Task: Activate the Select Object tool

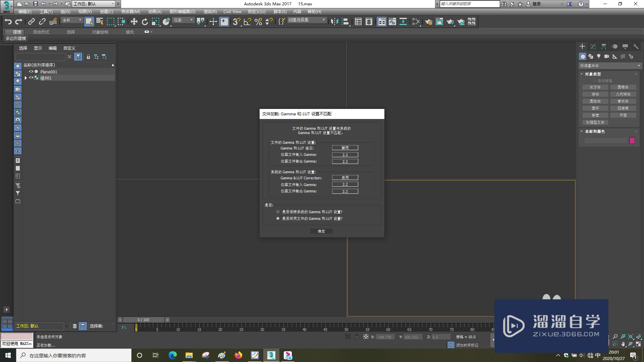Action: [x=89, y=22]
